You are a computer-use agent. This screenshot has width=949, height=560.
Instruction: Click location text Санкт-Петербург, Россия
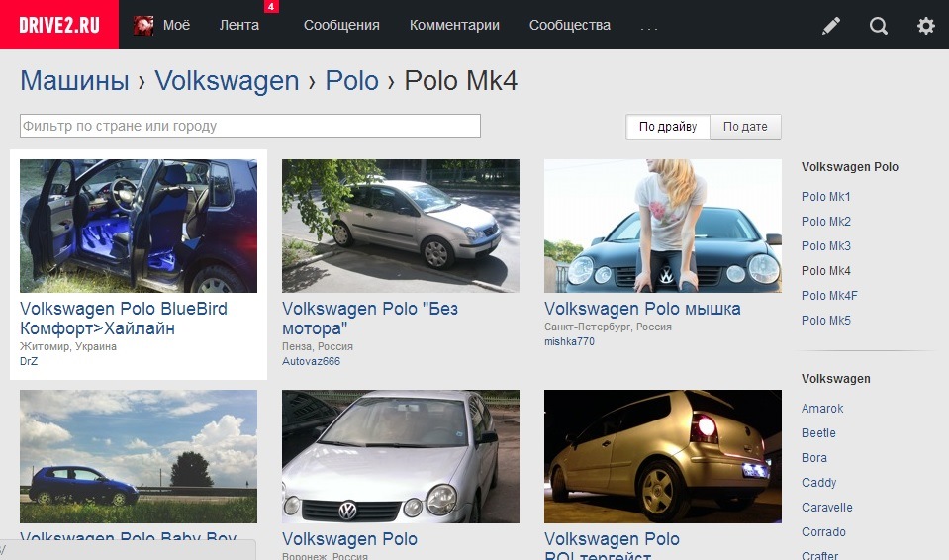(608, 327)
